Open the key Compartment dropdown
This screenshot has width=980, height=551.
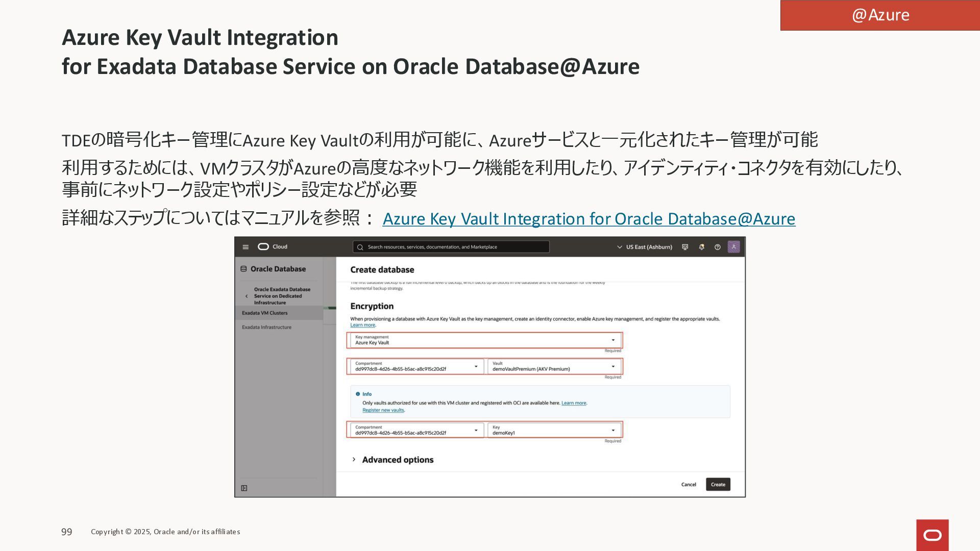pyautogui.click(x=416, y=430)
